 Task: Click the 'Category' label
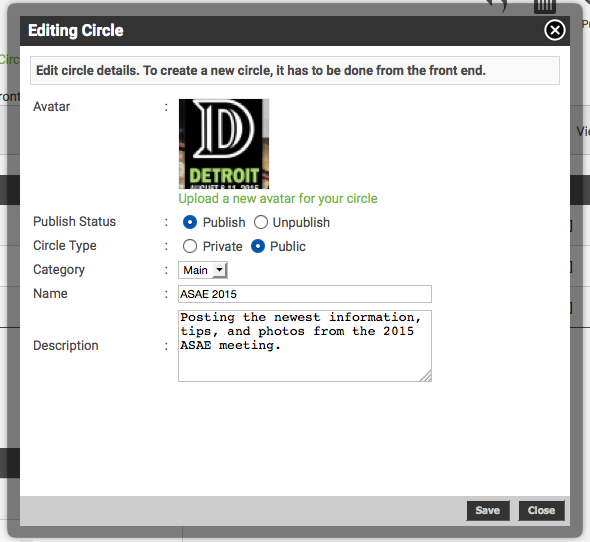[59, 269]
